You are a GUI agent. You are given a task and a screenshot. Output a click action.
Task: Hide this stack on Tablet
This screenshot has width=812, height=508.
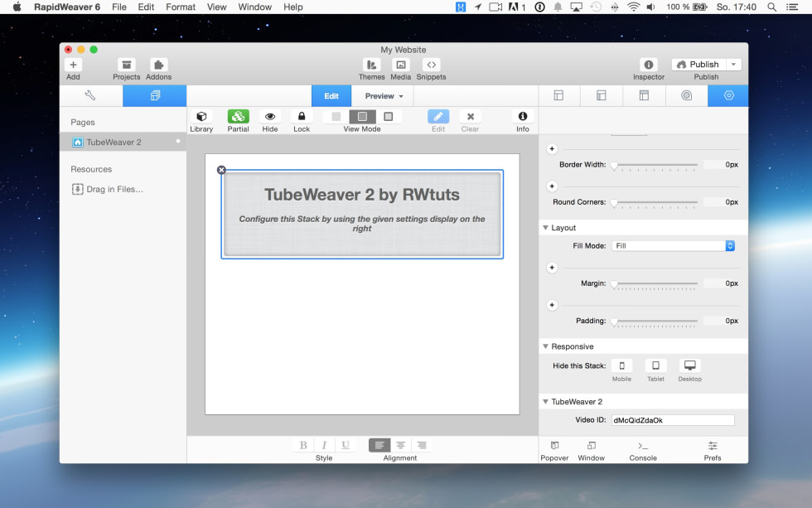(655, 365)
